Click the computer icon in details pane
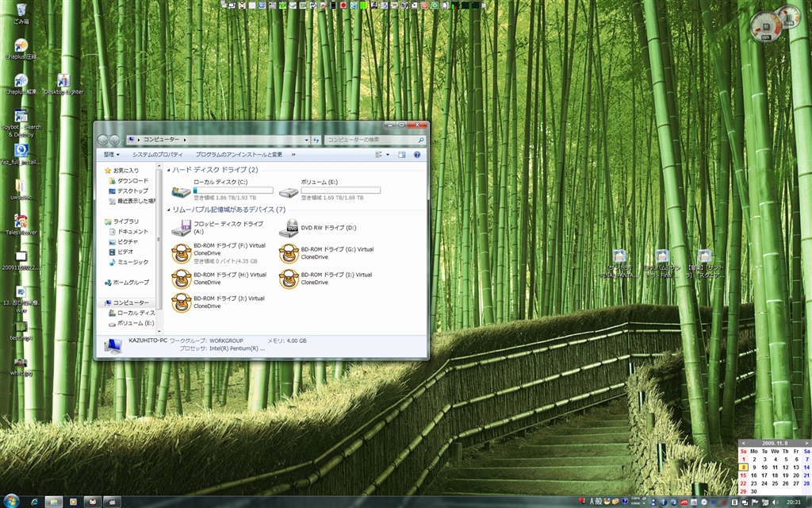Screen dimensions: 812x508 (112, 345)
